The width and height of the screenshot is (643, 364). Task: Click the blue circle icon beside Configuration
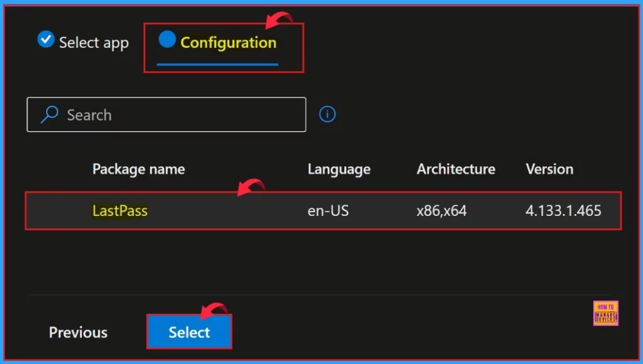(x=167, y=40)
